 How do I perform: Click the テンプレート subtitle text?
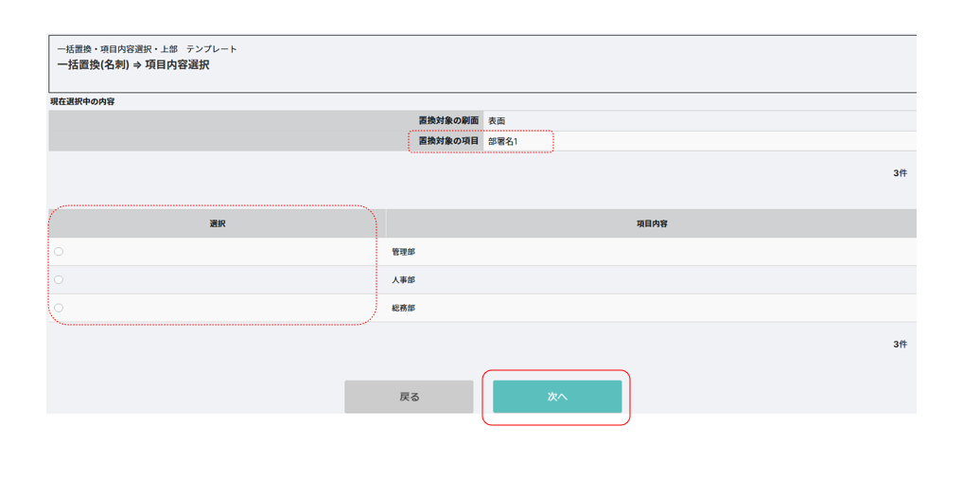[x=212, y=49]
